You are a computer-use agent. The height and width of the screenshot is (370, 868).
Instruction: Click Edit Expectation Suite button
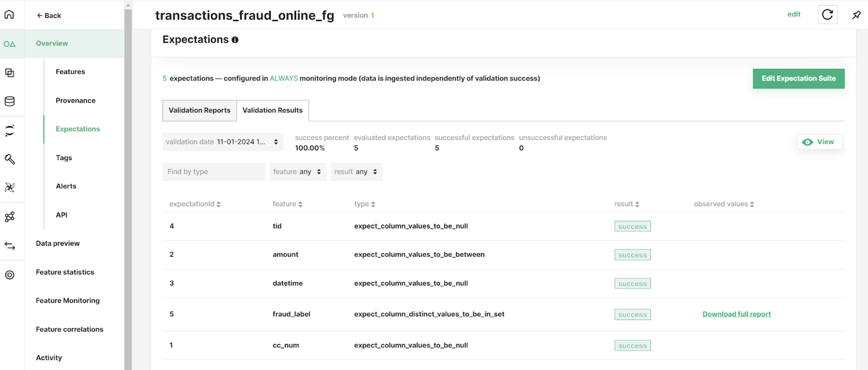(798, 79)
